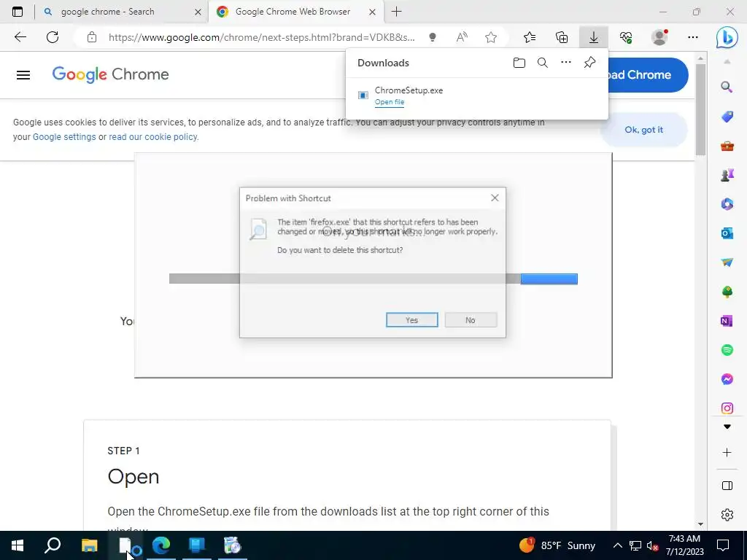
Task: Open sidebar settings gear
Action: point(727,515)
